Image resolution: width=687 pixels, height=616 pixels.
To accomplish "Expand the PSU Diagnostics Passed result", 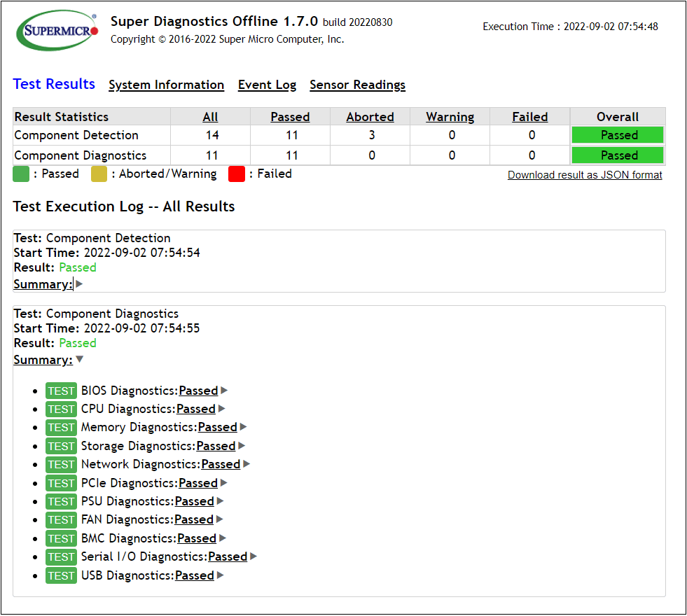I will 194,501.
